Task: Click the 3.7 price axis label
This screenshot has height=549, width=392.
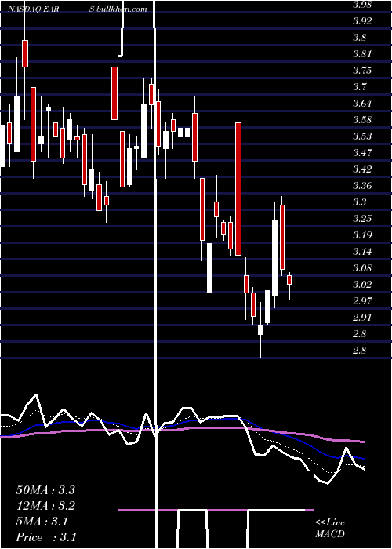Action: (x=359, y=87)
